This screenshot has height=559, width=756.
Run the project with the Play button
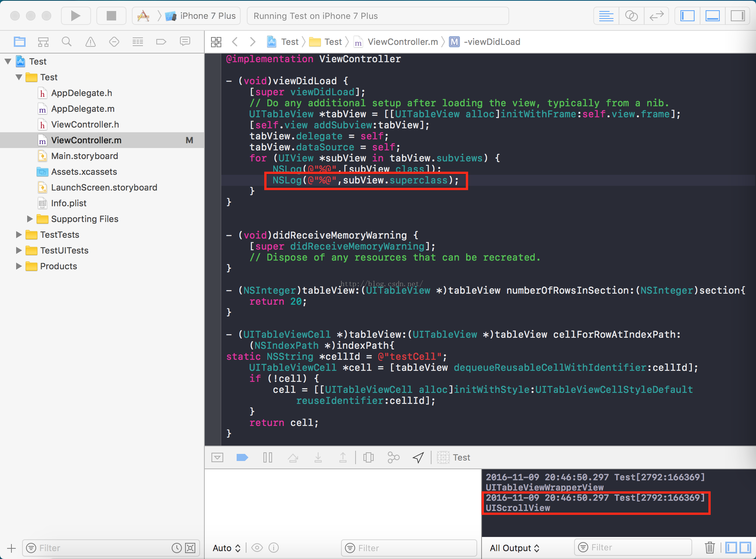point(76,16)
